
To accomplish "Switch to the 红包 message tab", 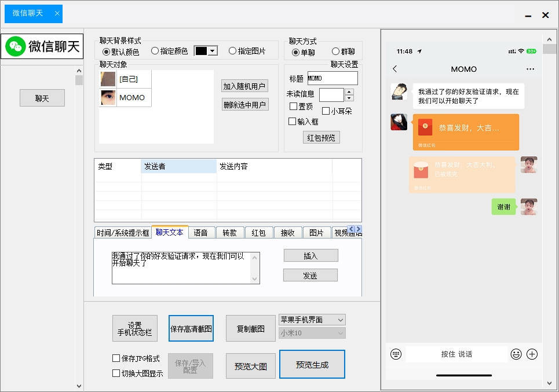I will [x=259, y=232].
